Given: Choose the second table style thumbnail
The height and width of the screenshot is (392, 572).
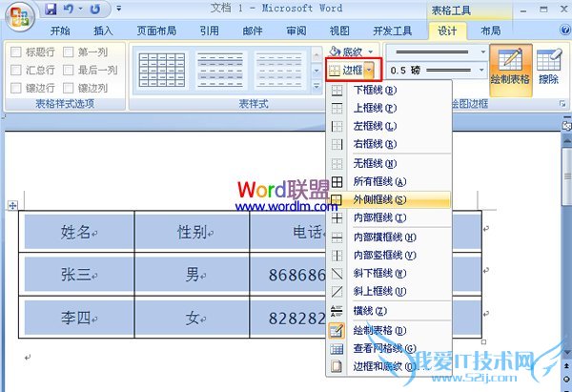Looking at the screenshot, I should click(220, 70).
